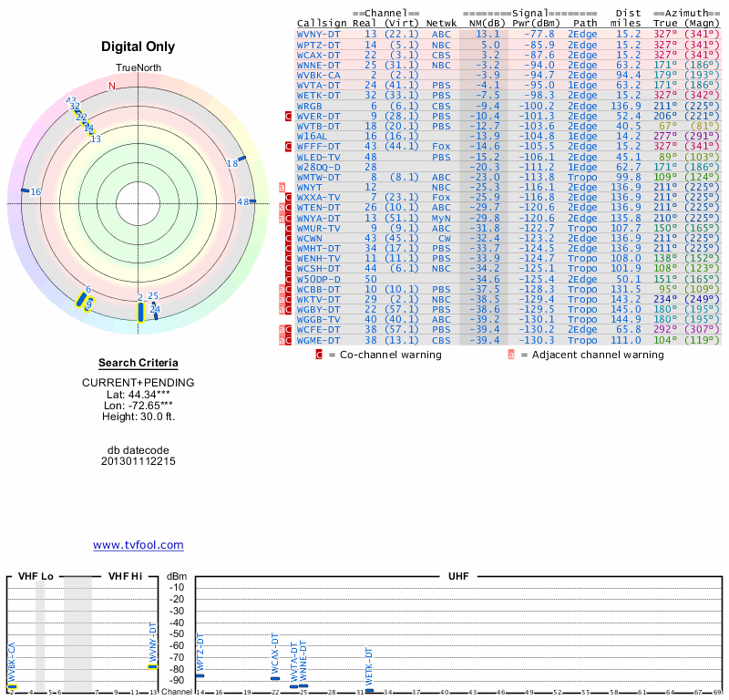Click the WPTZ-DT callsign in the table
729x700 pixels.
point(318,45)
